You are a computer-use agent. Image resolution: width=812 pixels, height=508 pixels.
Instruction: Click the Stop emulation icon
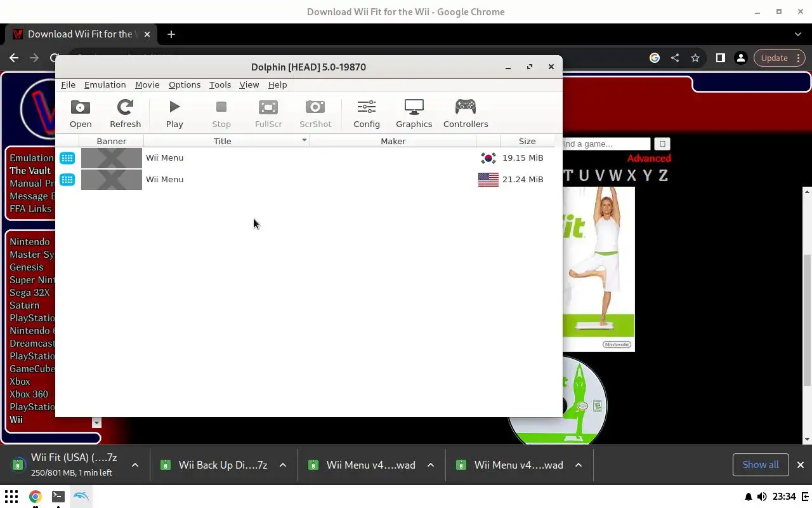pyautogui.click(x=221, y=114)
